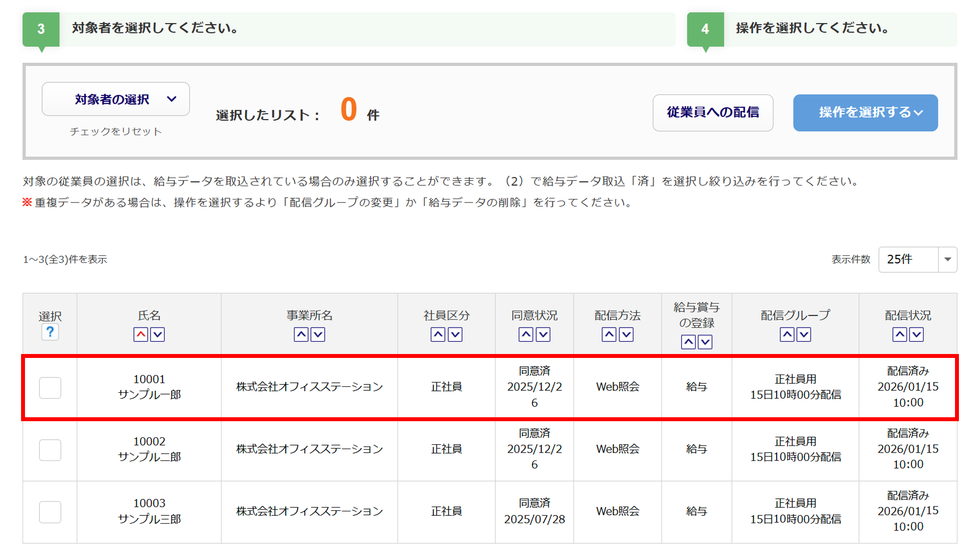Check the box for サンプル三郎

[x=50, y=511]
